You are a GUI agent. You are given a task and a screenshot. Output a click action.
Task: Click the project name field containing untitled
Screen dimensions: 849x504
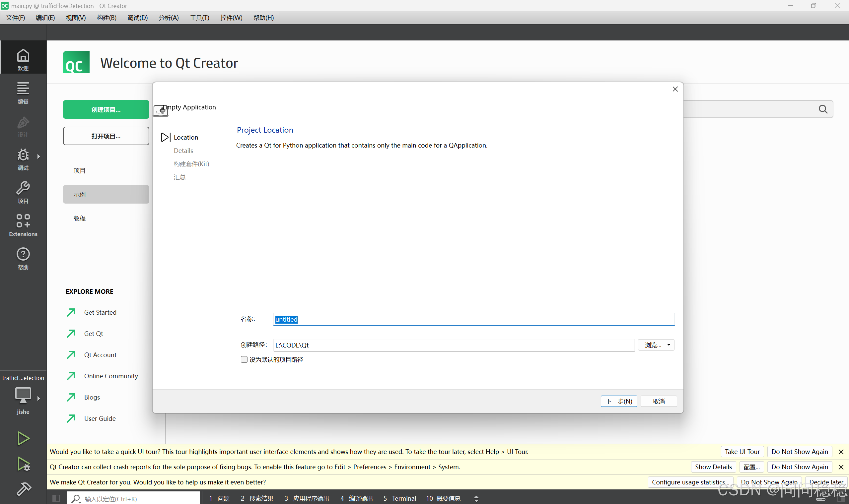[473, 319]
